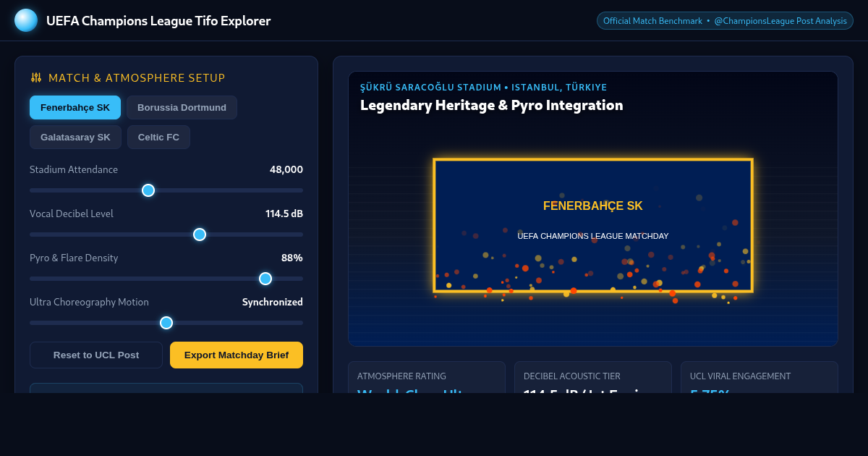Click the Fenerbahçe SK tifo banner preview
This screenshot has width=868, height=456.
tap(593, 225)
